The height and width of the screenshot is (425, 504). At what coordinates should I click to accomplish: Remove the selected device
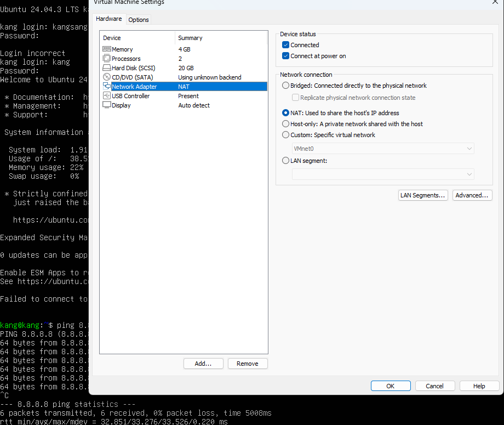click(x=248, y=364)
